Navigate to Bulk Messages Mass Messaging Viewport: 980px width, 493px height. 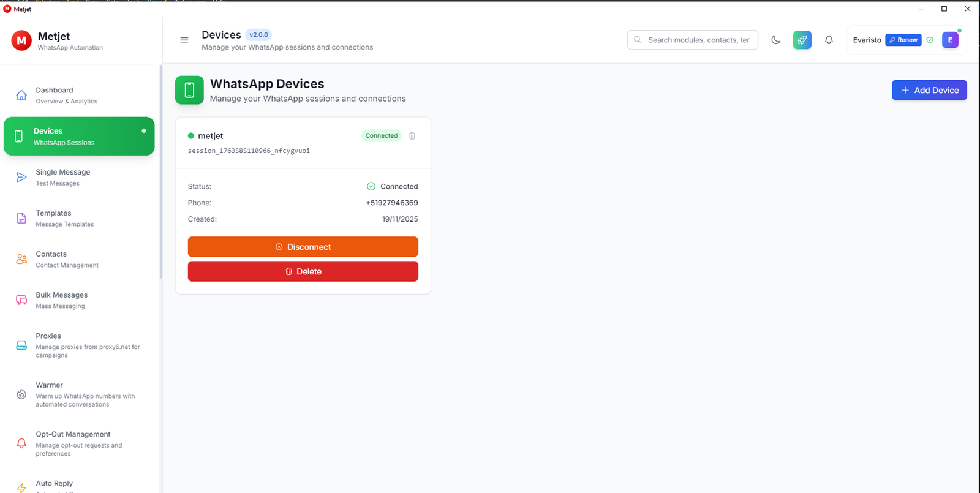pos(79,300)
